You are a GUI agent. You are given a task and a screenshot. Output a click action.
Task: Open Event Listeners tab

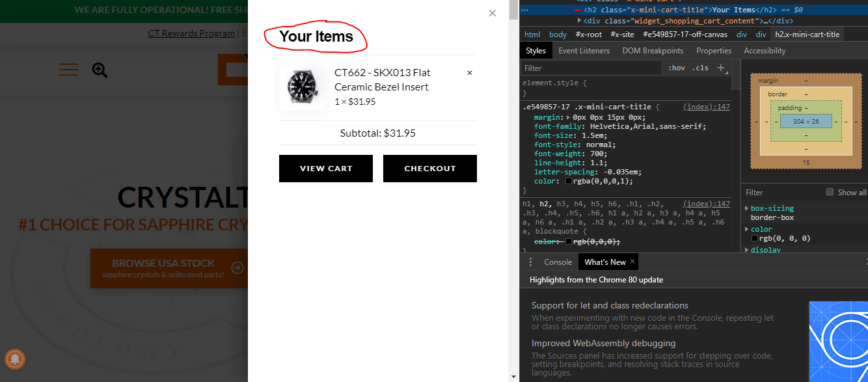[x=584, y=51]
